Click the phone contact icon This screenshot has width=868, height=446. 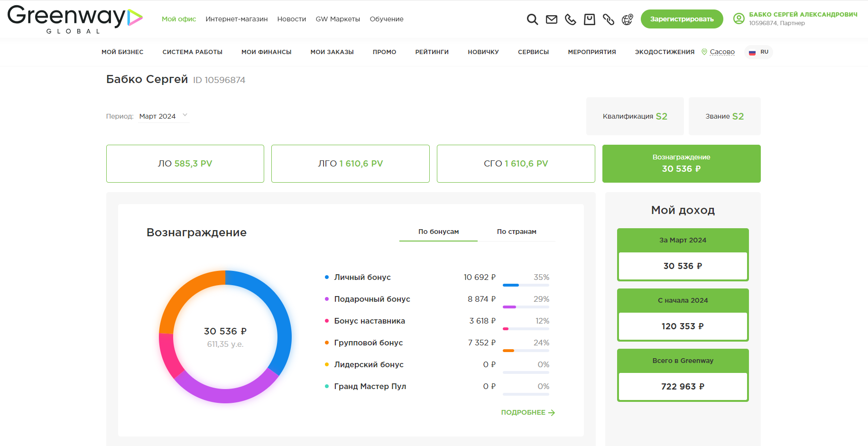tap(570, 19)
